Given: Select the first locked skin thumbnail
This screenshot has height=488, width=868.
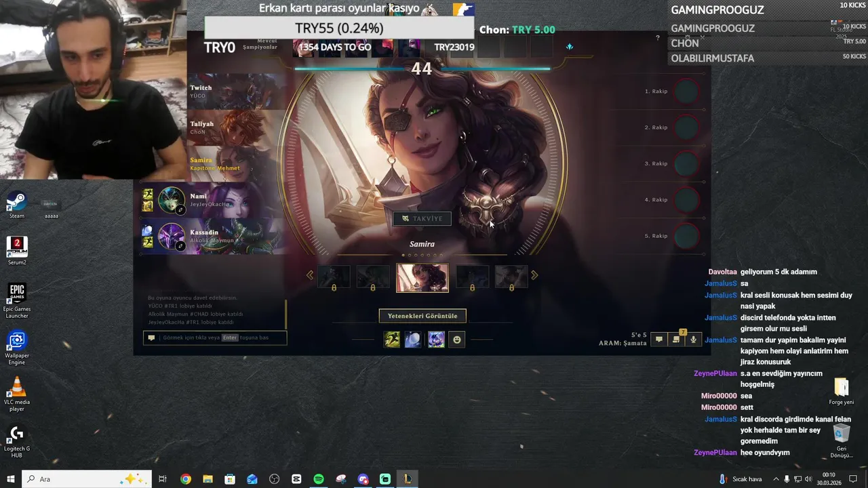Looking at the screenshot, I should (334, 277).
